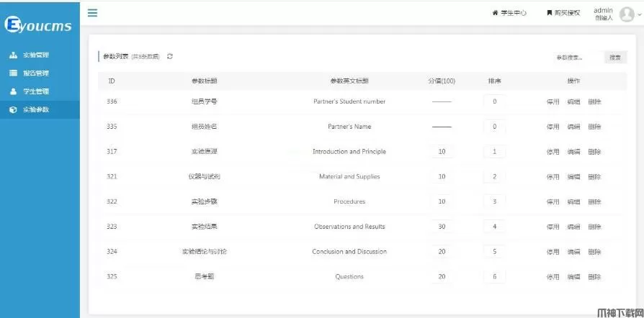The width and height of the screenshot is (644, 318).
Task: Click the bookmark icon for 购买授权
Action: [x=550, y=13]
